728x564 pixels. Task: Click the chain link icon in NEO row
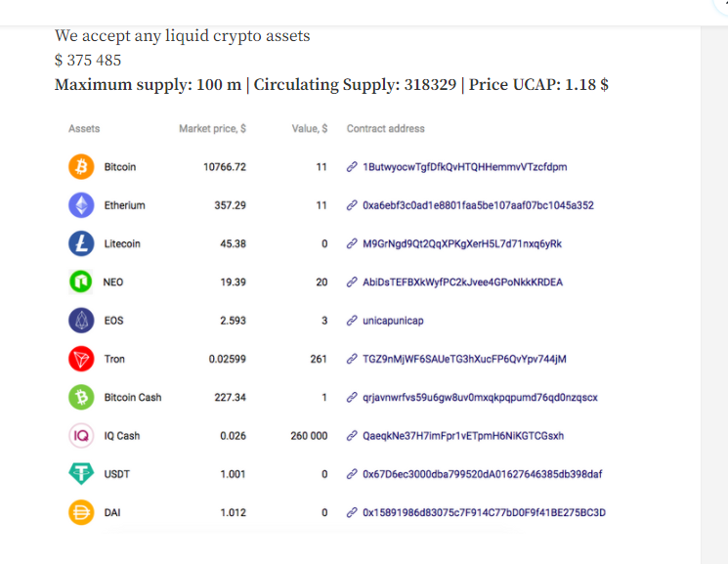352,282
